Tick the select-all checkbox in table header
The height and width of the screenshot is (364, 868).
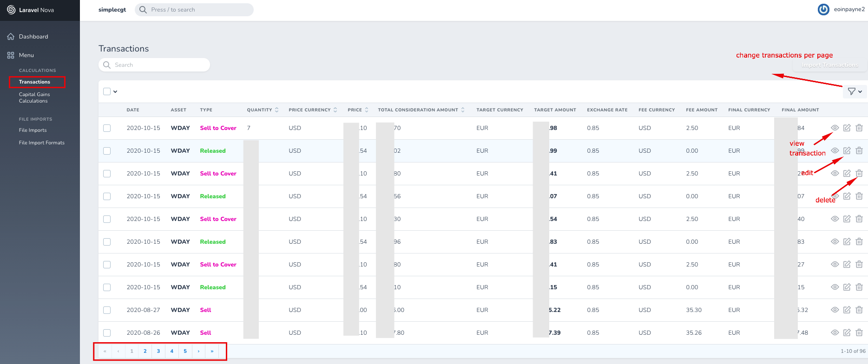point(107,91)
